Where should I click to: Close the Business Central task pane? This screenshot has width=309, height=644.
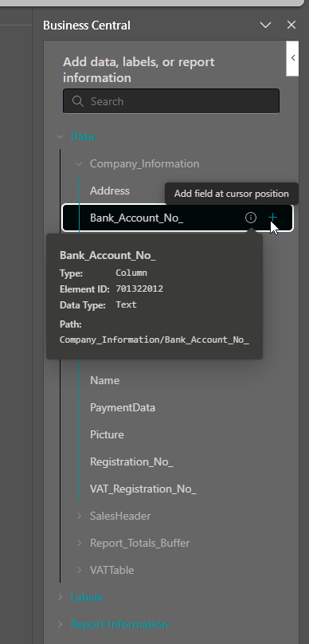click(x=291, y=25)
